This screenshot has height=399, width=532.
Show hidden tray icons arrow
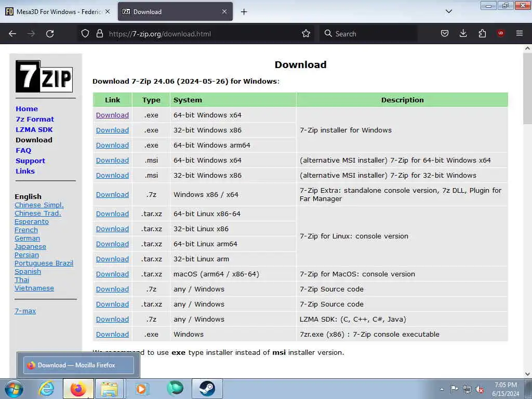[442, 389]
